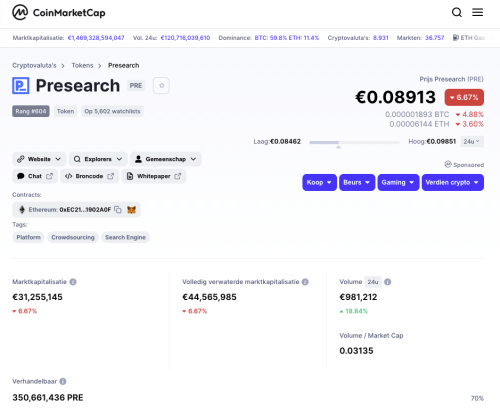Screen dimensions: 500x408
Task: Open the hamburger menu icon
Action: pos(477,13)
